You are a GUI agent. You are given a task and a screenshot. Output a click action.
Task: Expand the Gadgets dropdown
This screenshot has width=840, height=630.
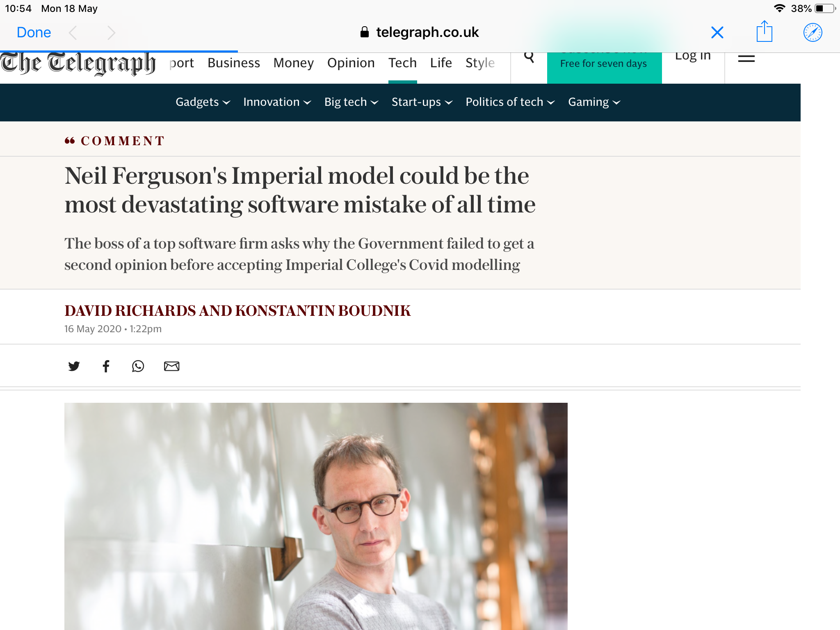click(203, 102)
